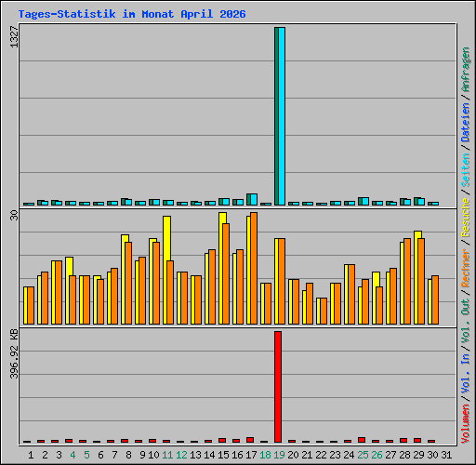This screenshot has width=476, height=465.
Task: Click the "Anfragen" legend label
Action: (466, 69)
